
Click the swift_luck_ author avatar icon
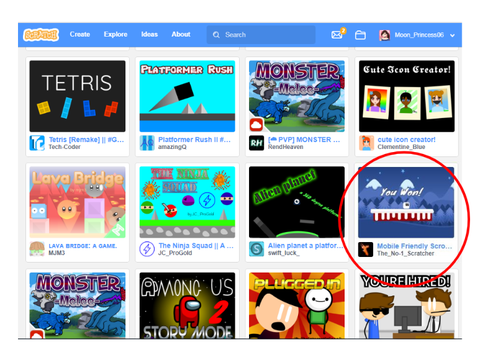point(256,249)
